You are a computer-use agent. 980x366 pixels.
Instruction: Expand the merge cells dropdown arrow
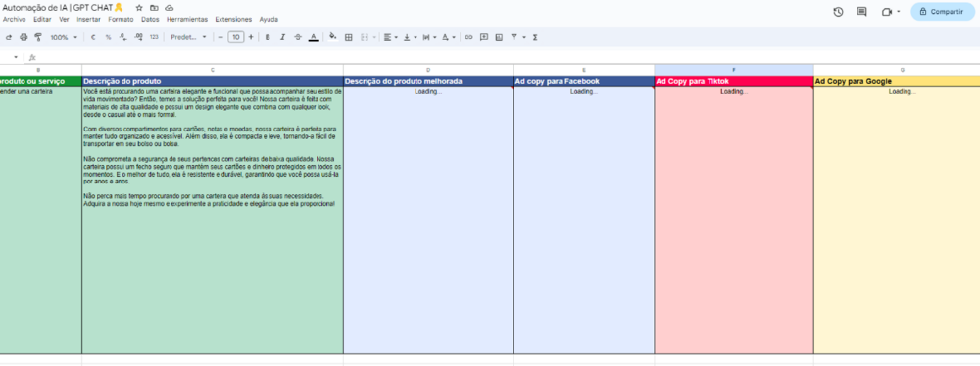point(373,37)
